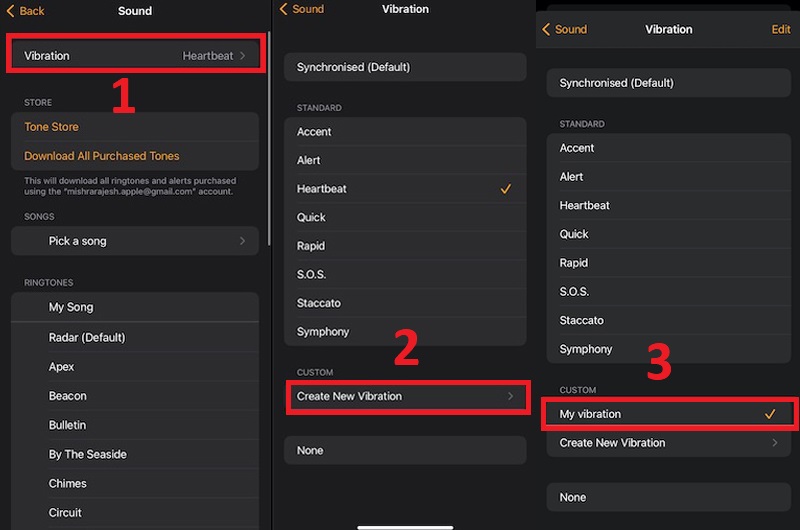This screenshot has height=530, width=800.
Task: Select By The Seaside ringtone
Action: click(x=88, y=454)
